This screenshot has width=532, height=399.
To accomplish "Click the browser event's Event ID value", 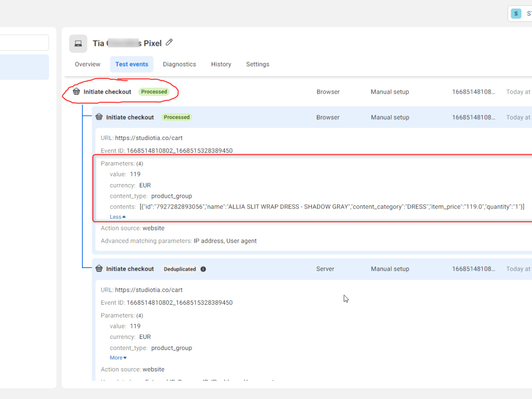I will click(x=179, y=151).
